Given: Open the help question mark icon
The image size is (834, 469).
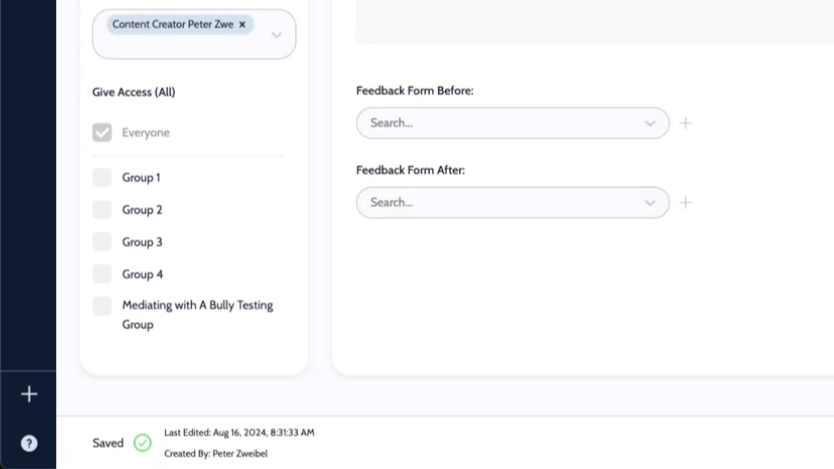Looking at the screenshot, I should coord(29,443).
